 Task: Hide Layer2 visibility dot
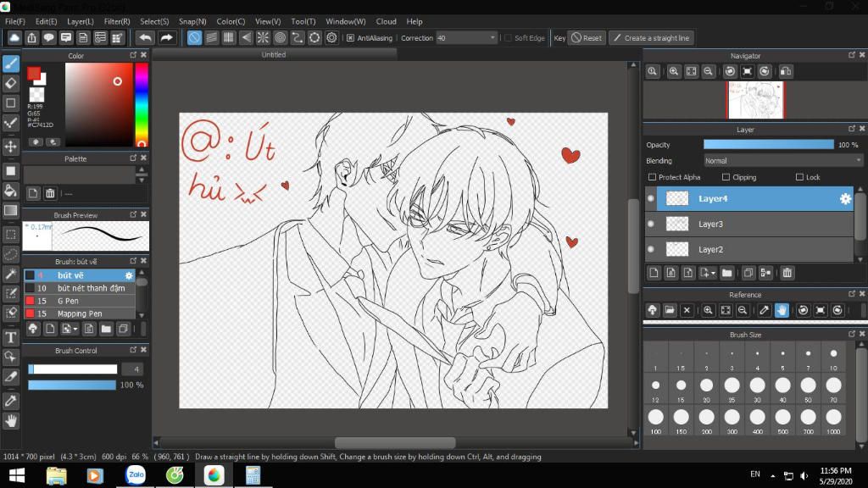click(651, 250)
